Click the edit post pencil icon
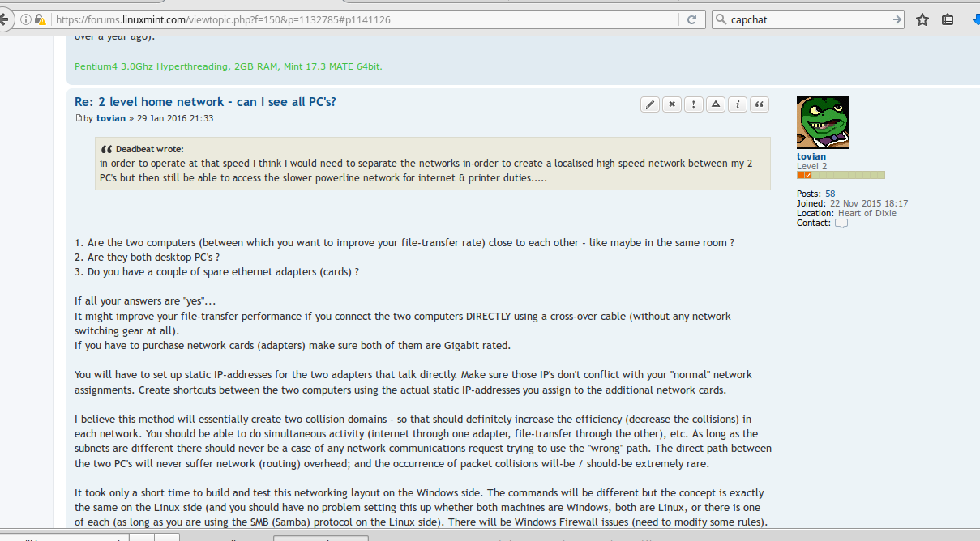Viewport: 980px width, 541px height. point(650,104)
